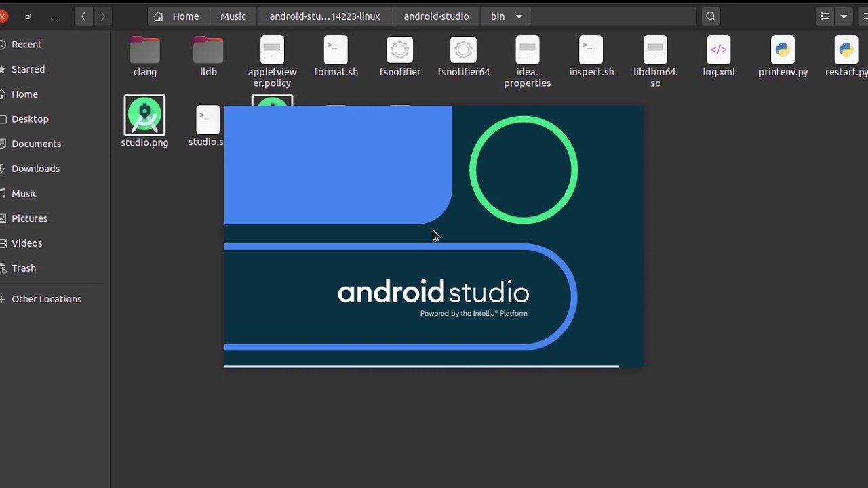The height and width of the screenshot is (488, 868).
Task: Open the lldb folder
Action: pyautogui.click(x=208, y=49)
